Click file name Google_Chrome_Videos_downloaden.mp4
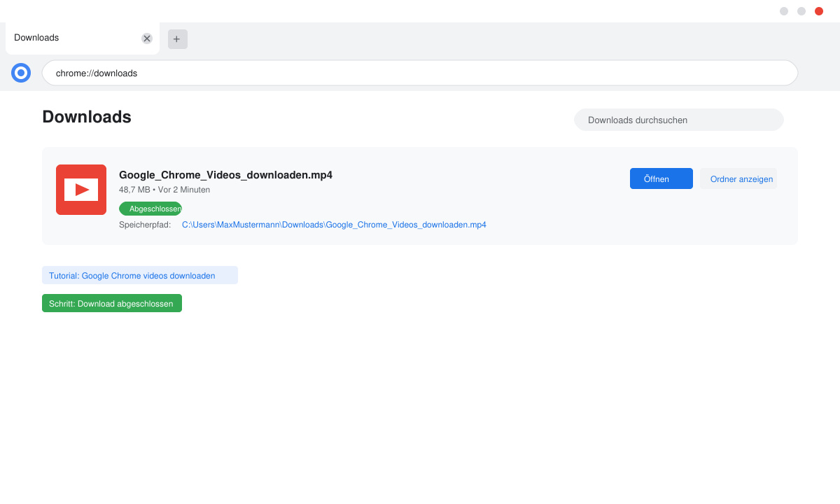The image size is (840, 504). tap(225, 175)
